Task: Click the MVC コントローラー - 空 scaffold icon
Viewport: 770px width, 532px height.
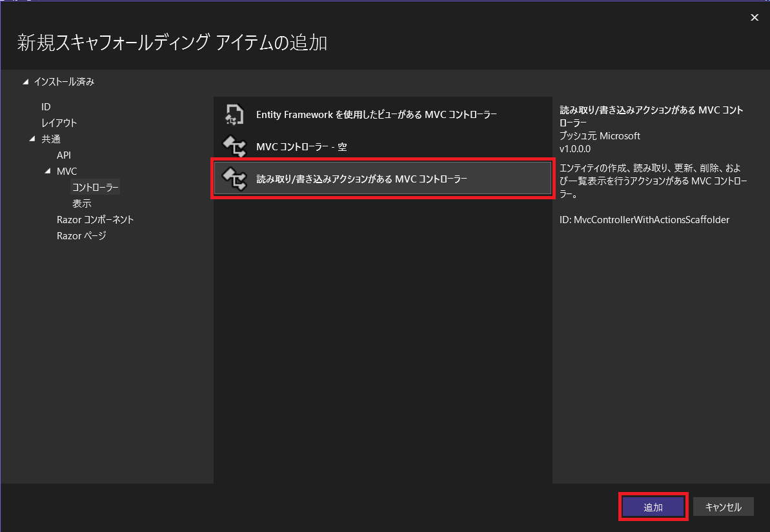Action: coord(236,146)
